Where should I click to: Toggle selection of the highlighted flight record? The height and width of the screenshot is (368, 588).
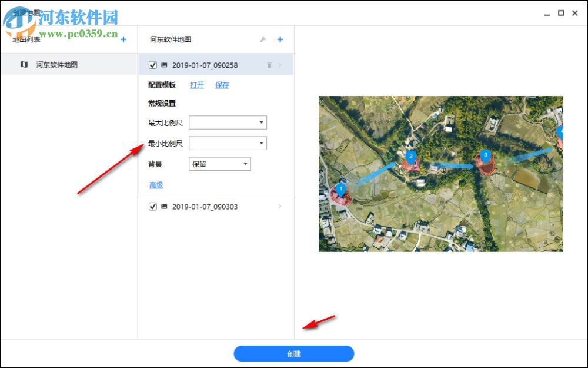pos(153,65)
